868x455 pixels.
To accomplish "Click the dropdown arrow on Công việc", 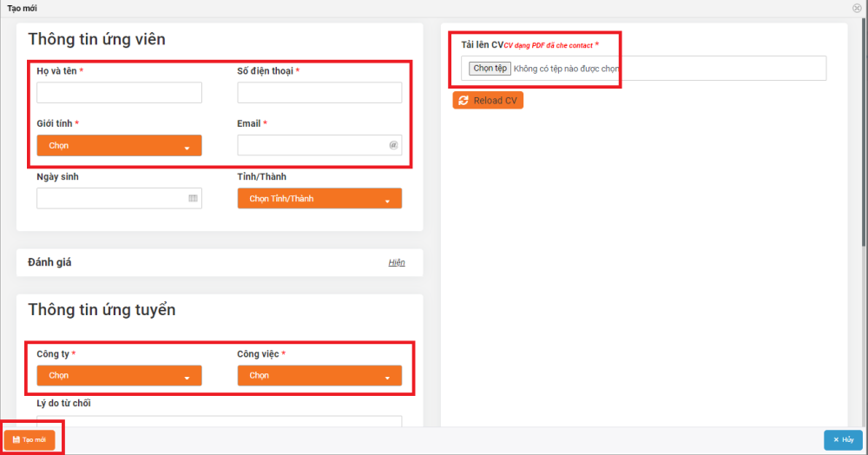I will pyautogui.click(x=387, y=377).
